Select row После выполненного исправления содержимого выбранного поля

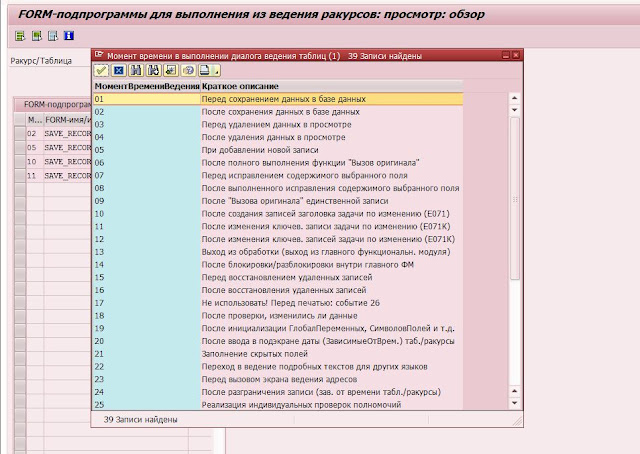coord(278,188)
